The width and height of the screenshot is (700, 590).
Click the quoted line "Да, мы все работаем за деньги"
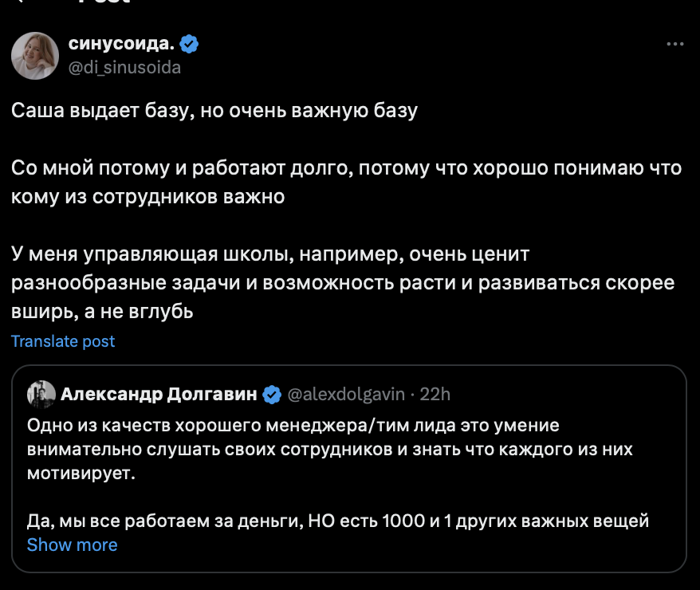[x=338, y=521]
